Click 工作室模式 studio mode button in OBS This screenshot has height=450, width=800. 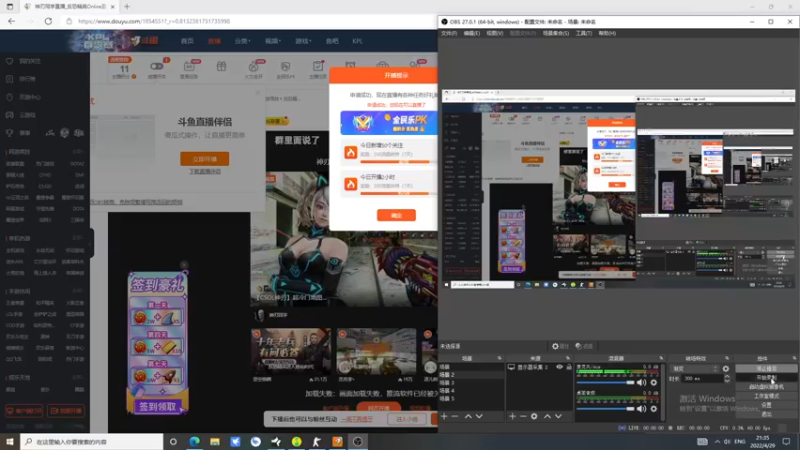(766, 396)
